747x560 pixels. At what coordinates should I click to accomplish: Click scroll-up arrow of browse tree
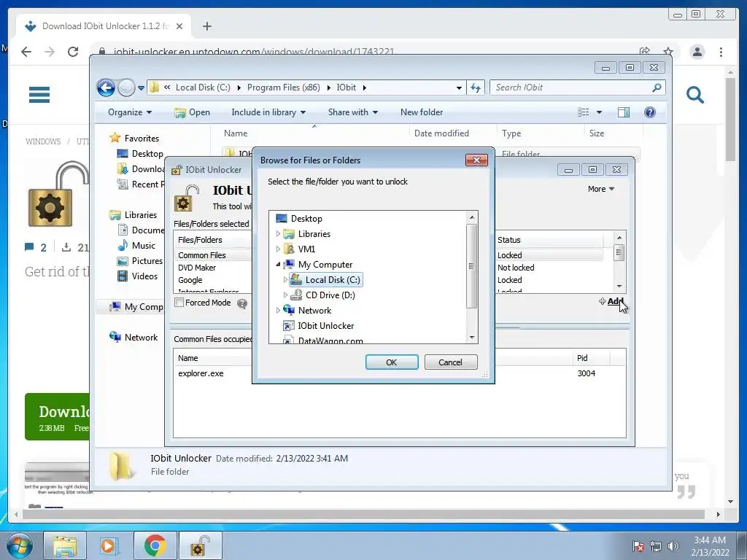[x=472, y=217]
